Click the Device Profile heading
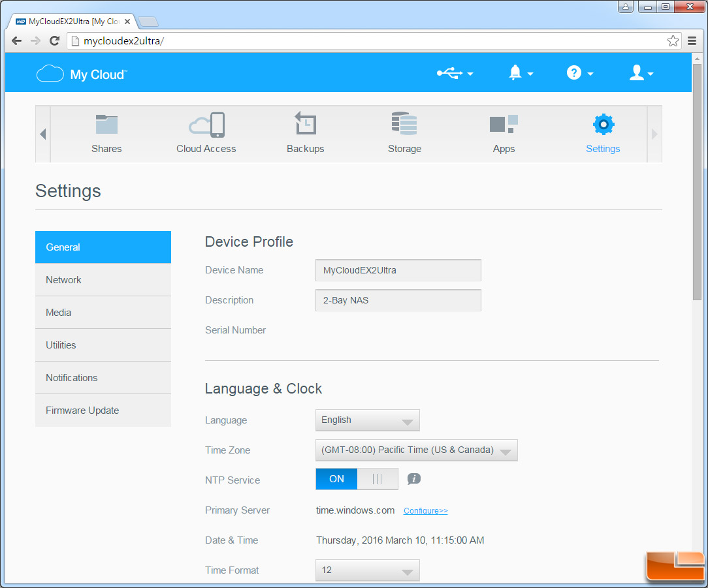The width and height of the screenshot is (708, 588). [249, 242]
